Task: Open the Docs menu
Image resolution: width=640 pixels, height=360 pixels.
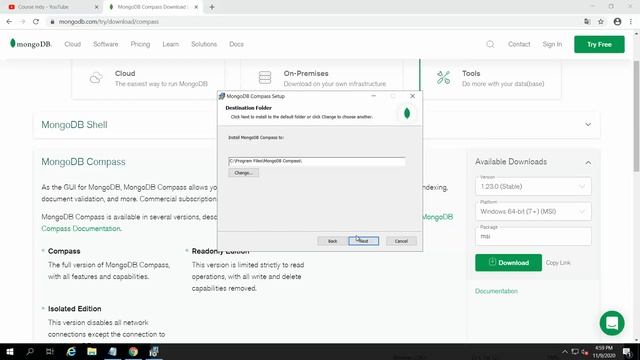Action: [236, 44]
